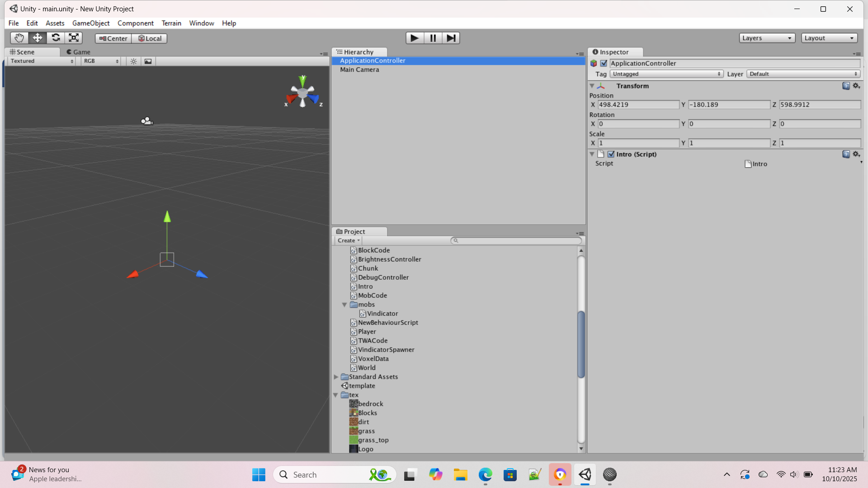Toggle Local coordinate space button
This screenshot has width=868, height=488.
click(149, 38)
